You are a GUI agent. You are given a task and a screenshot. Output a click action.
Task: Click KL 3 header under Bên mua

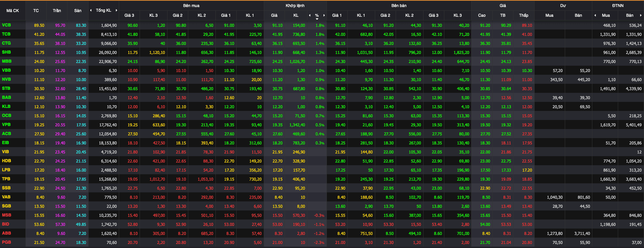click(153, 15)
